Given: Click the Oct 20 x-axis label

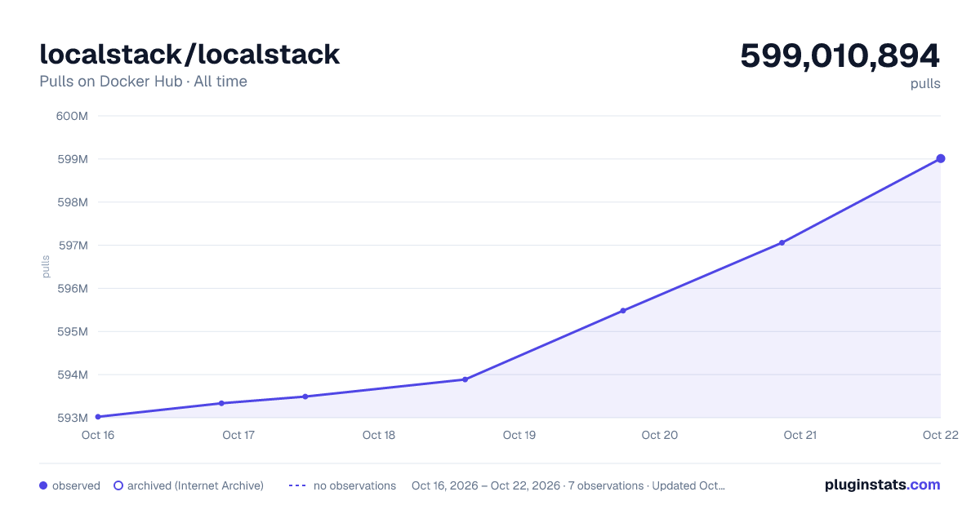Looking at the screenshot, I should point(660,435).
